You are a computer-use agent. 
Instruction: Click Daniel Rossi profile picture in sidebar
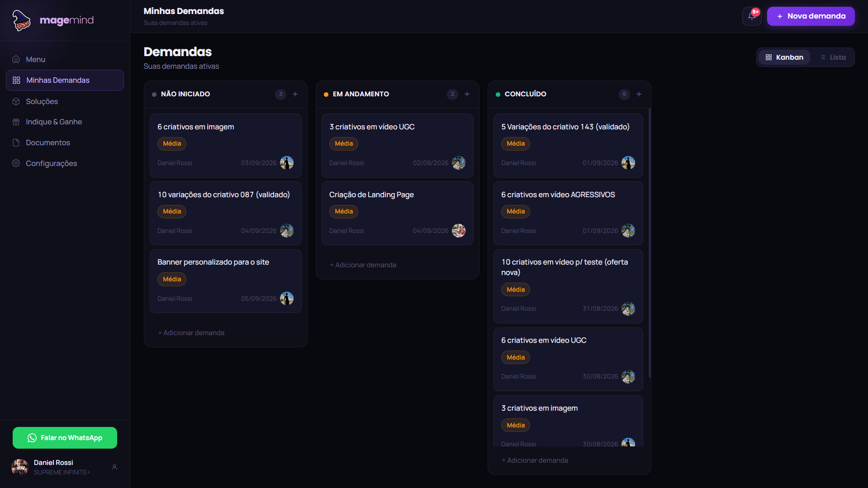point(20,467)
